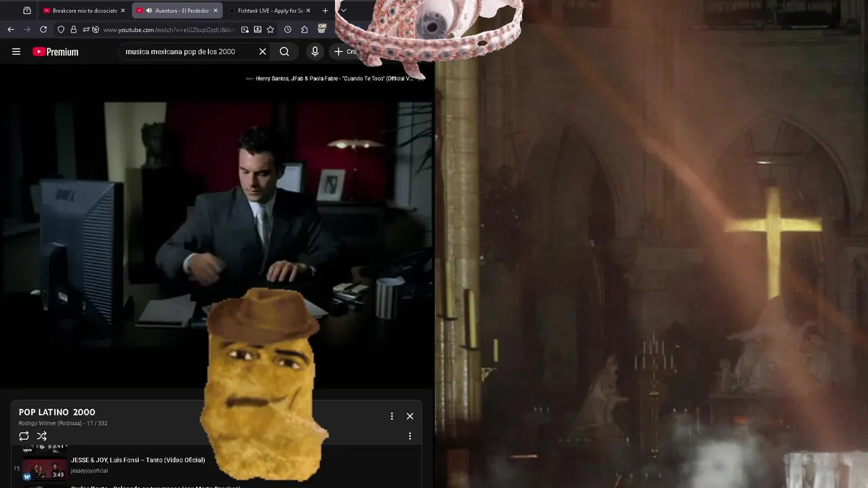The image size is (868, 488).
Task: Open the YouTube hamburger guide menu
Action: coord(16,52)
